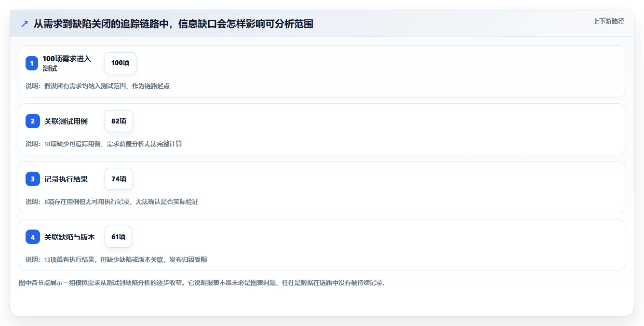Click the chart title 从需求到缺陷关闭的追踪链路中
644x326 pixels.
(x=174, y=24)
